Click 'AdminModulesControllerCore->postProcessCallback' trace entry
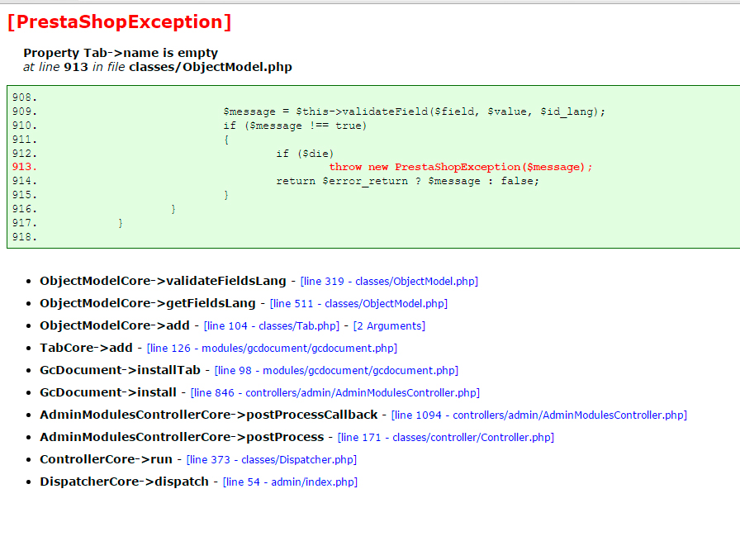740x560 pixels. coord(209,415)
